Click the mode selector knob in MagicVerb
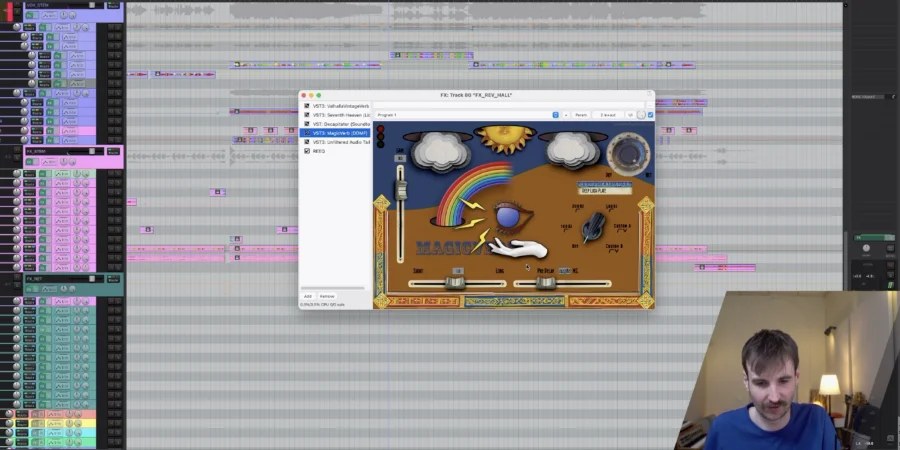Image resolution: width=900 pixels, height=450 pixels. [593, 227]
